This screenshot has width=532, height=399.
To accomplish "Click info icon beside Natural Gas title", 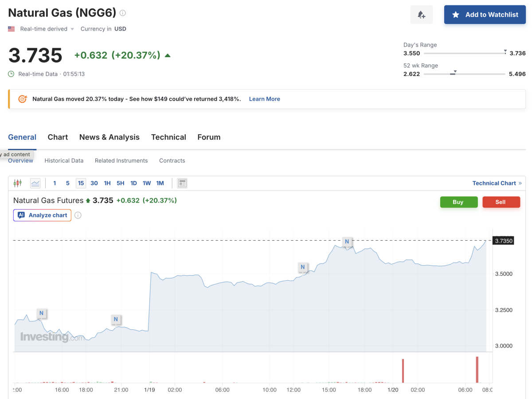I will coord(123,13).
